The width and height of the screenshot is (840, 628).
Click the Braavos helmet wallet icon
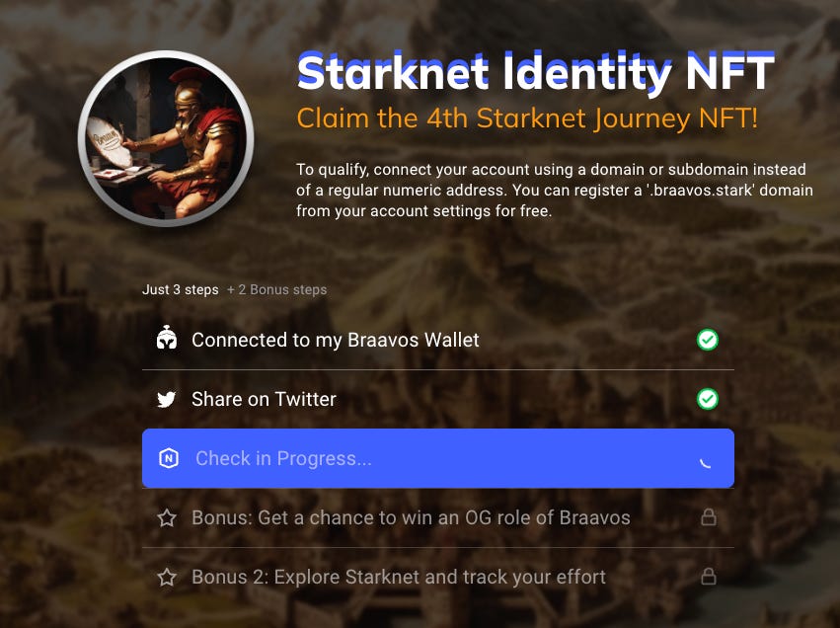coord(167,340)
